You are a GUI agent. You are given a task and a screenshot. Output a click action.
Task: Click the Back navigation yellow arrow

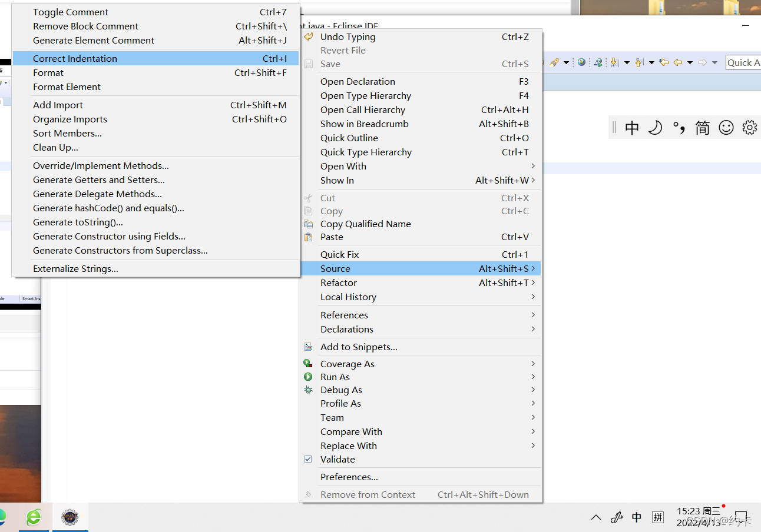(x=678, y=62)
